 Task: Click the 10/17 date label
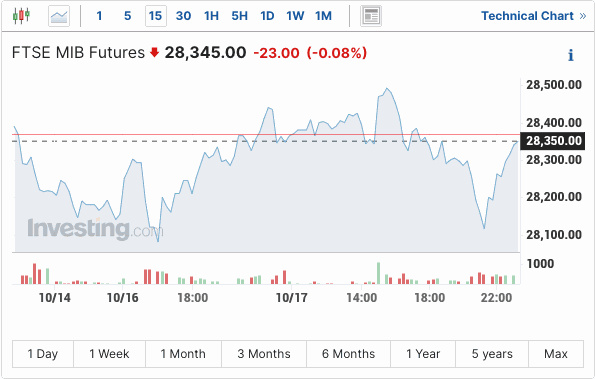(291, 297)
